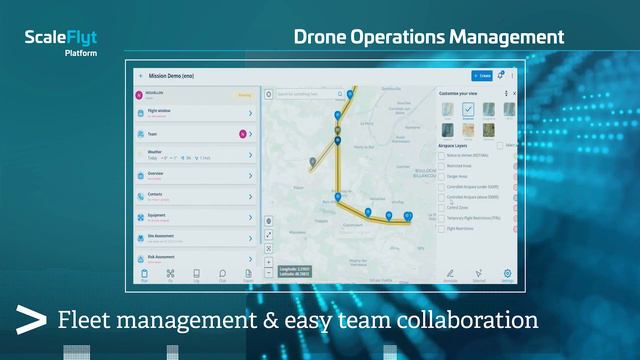Select the checked basemap thumbnail
640x360 pixels.
(468, 109)
